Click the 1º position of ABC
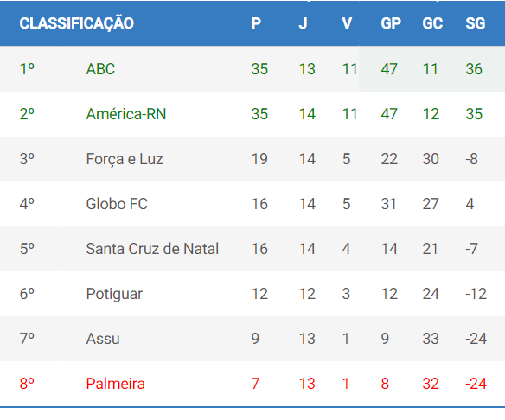 (x=27, y=69)
